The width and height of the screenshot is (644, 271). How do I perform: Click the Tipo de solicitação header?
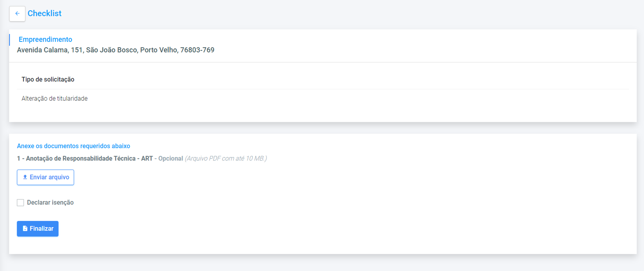pos(48,79)
